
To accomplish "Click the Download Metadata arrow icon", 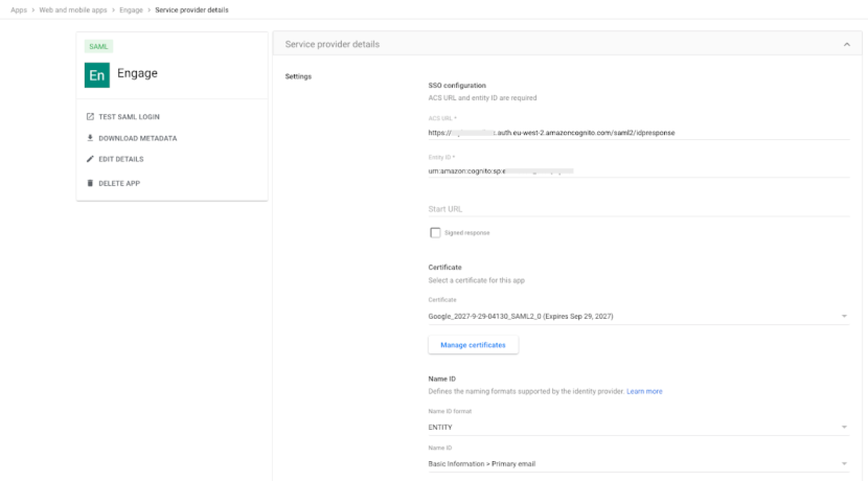I will point(90,138).
